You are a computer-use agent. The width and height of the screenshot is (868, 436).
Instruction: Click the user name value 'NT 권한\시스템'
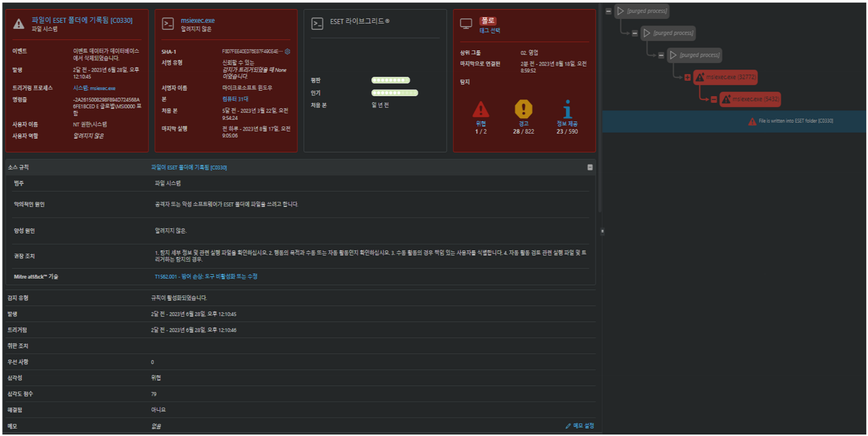pyautogui.click(x=90, y=125)
